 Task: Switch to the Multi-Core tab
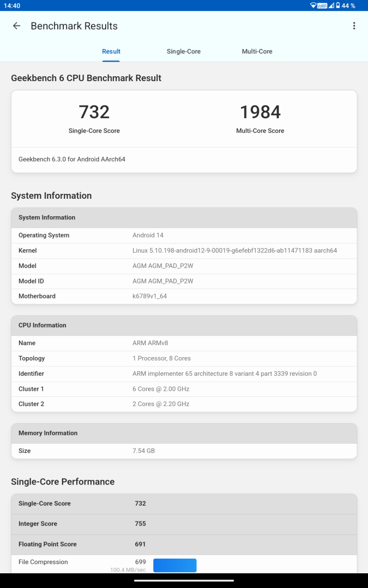click(257, 51)
